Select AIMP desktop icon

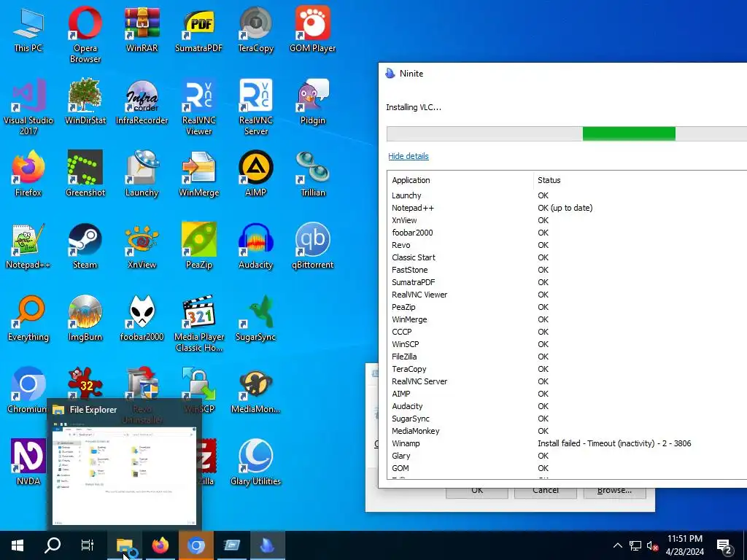tap(256, 174)
